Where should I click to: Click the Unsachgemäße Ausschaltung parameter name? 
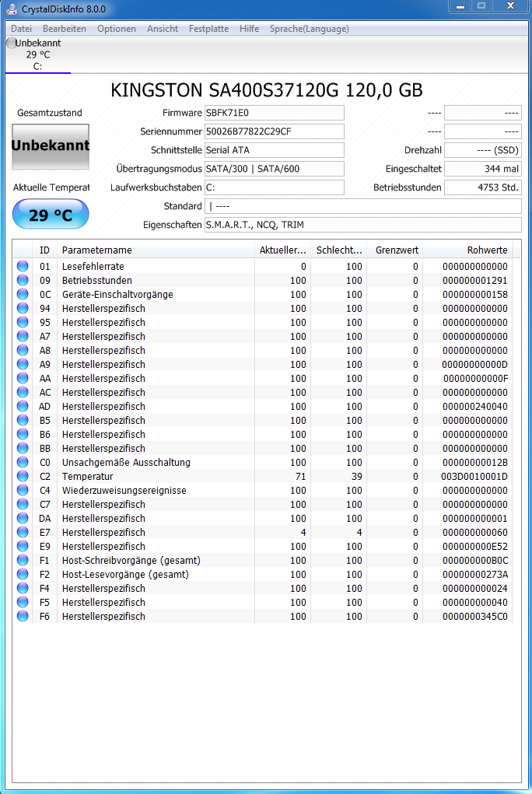click(x=126, y=462)
